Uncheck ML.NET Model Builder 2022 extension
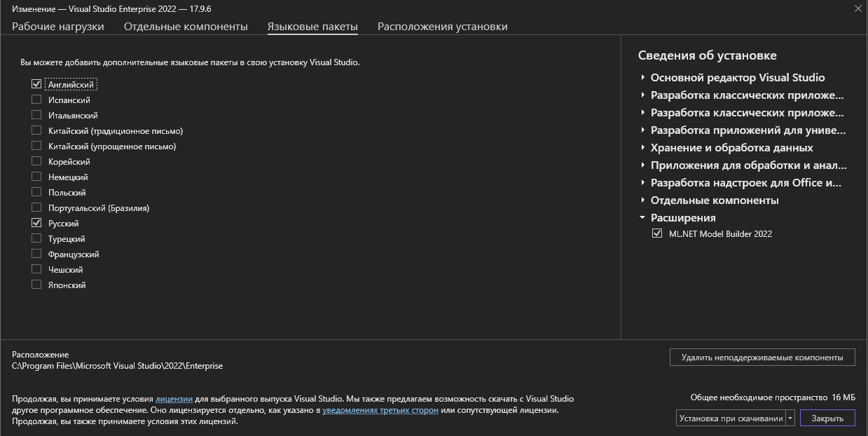This screenshot has width=868, height=436. [x=657, y=234]
